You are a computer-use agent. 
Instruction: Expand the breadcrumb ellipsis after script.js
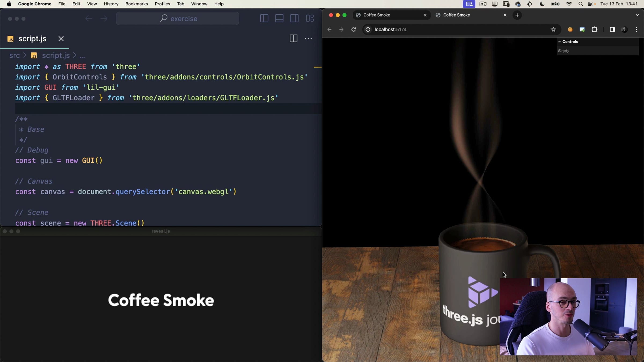tap(82, 56)
